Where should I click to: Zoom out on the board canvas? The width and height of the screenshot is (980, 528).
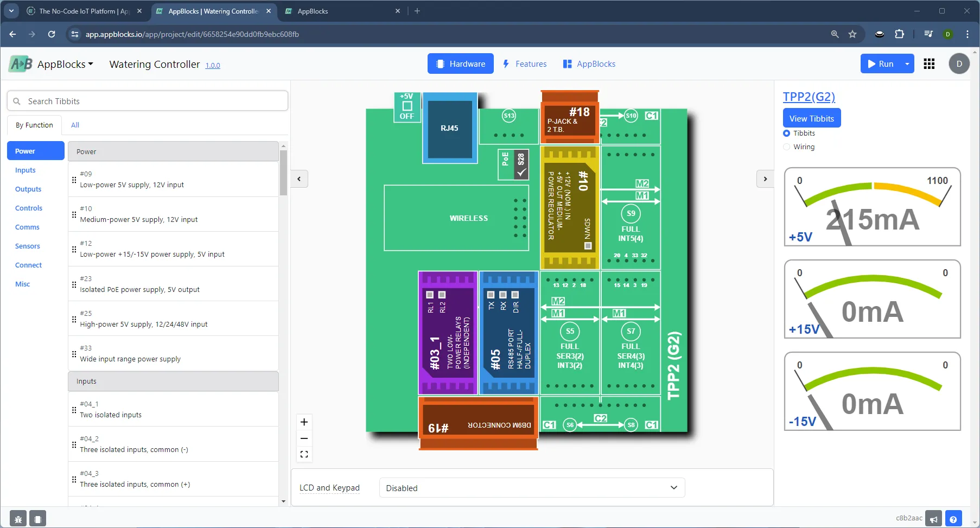tap(304, 438)
